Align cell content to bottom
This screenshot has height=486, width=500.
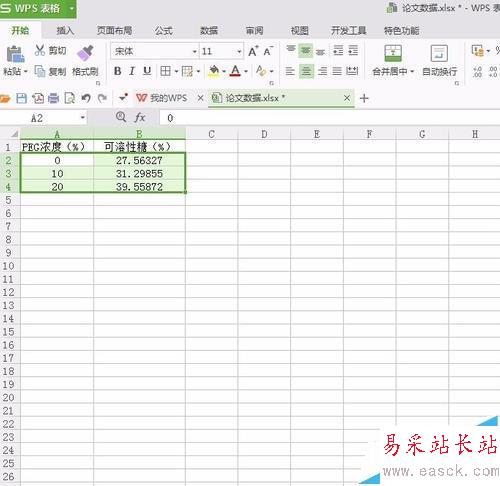(320, 51)
